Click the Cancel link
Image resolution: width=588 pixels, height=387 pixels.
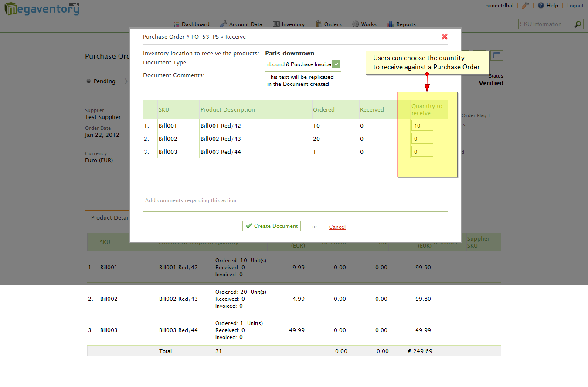coord(337,227)
